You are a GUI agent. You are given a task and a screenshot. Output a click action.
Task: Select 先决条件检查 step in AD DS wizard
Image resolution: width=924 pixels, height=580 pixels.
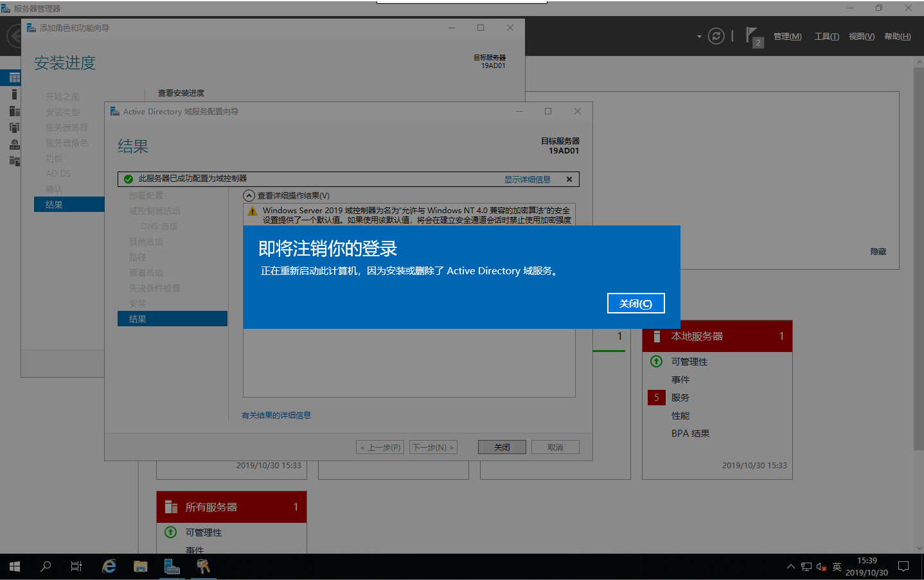point(154,288)
